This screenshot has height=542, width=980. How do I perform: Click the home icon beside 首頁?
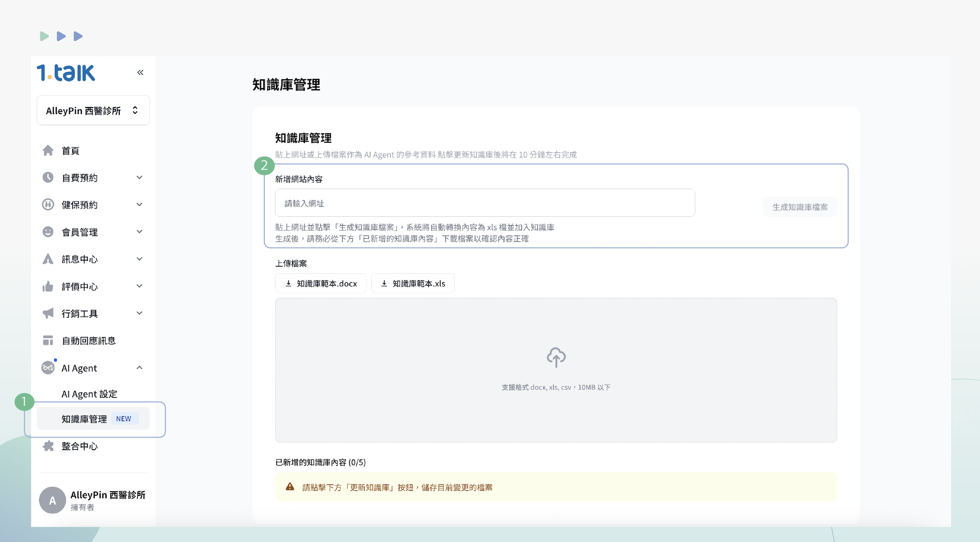[48, 151]
